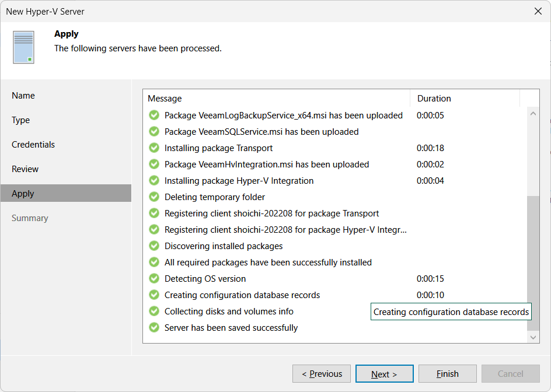Click the scroll down arrow in the message list
551x392 pixels.
tap(533, 337)
